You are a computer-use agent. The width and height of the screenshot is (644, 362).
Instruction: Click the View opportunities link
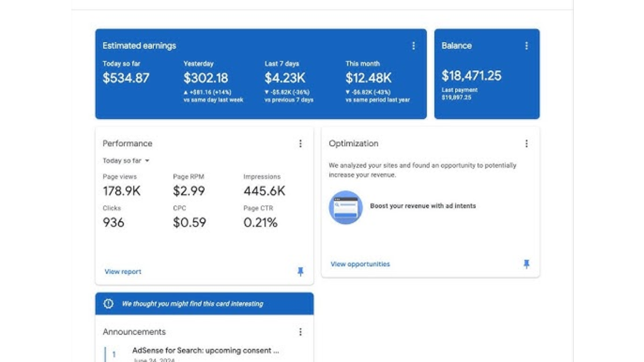360,264
